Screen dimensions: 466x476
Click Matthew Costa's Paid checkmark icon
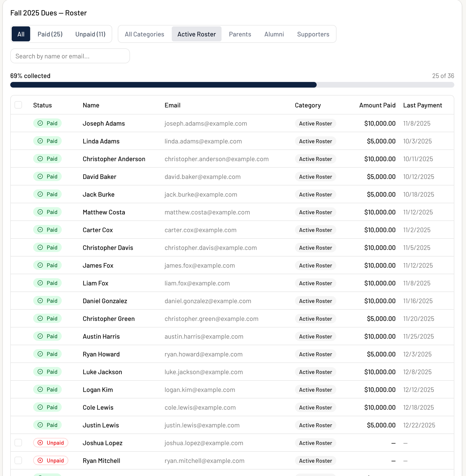coord(40,212)
